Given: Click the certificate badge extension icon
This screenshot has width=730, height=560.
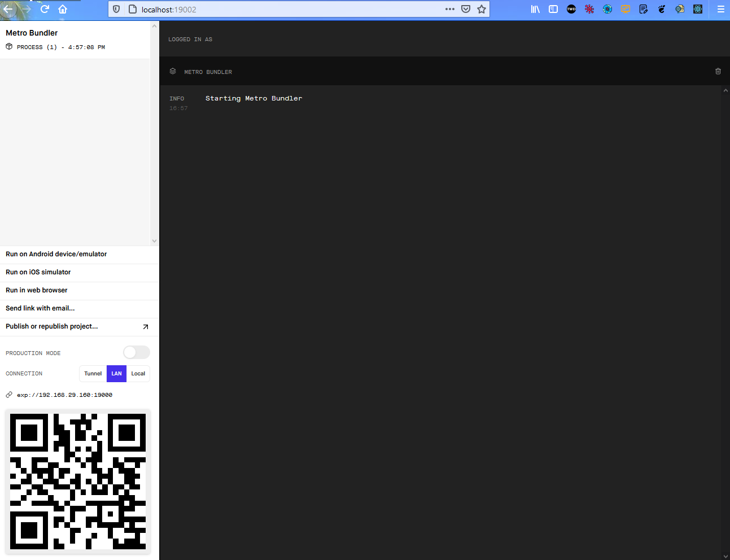Looking at the screenshot, I should point(680,9).
